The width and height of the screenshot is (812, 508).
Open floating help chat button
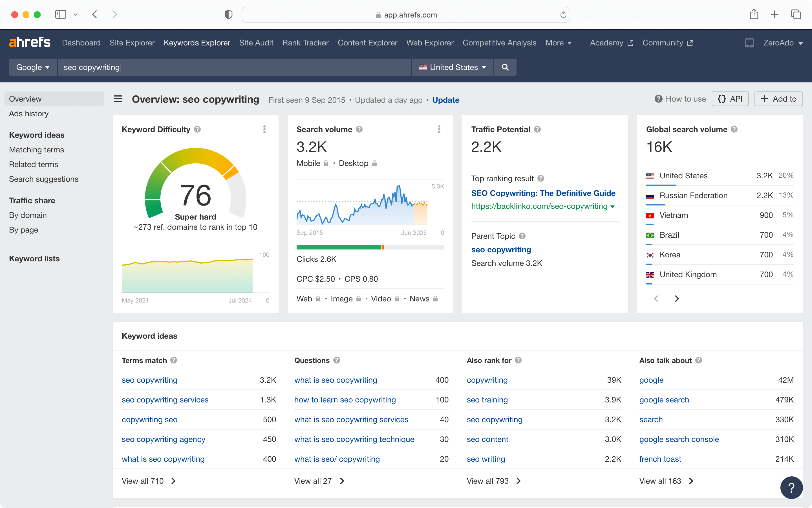791,487
